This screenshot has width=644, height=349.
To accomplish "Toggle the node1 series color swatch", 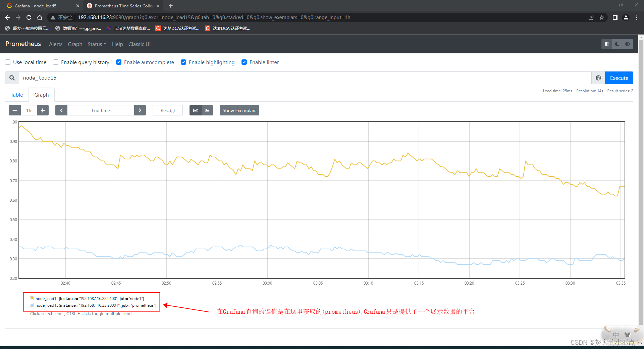I will (x=32, y=298).
